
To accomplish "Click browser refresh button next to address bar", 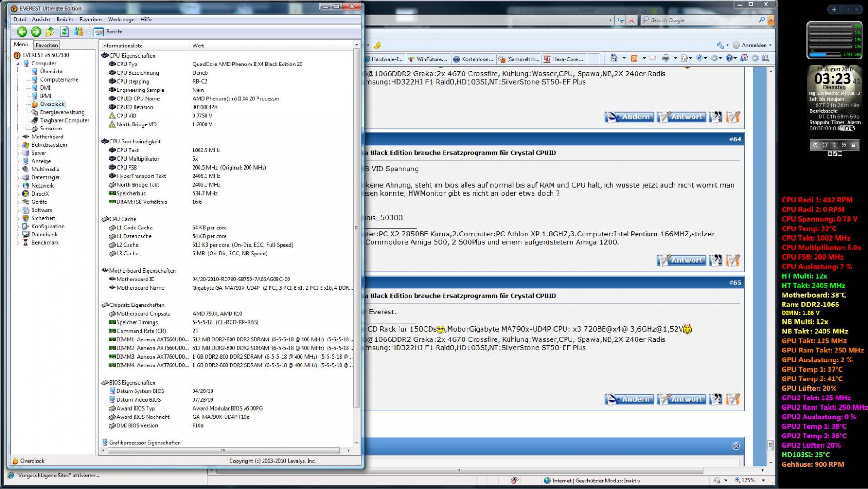I will 620,20.
